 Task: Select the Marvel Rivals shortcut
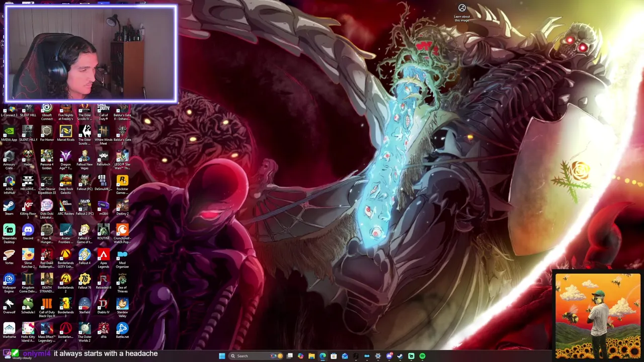[x=65, y=134]
